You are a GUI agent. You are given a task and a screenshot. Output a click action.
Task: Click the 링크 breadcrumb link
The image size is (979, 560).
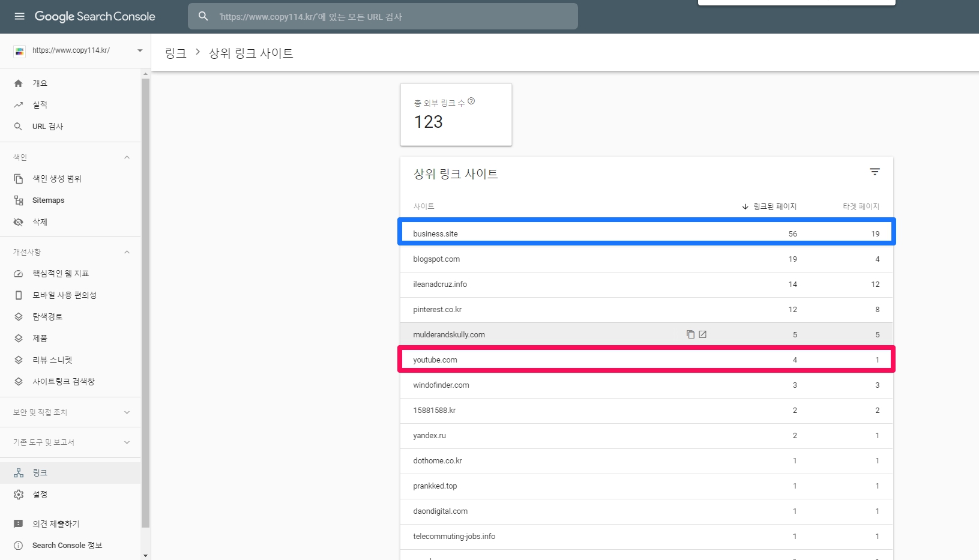coord(175,53)
